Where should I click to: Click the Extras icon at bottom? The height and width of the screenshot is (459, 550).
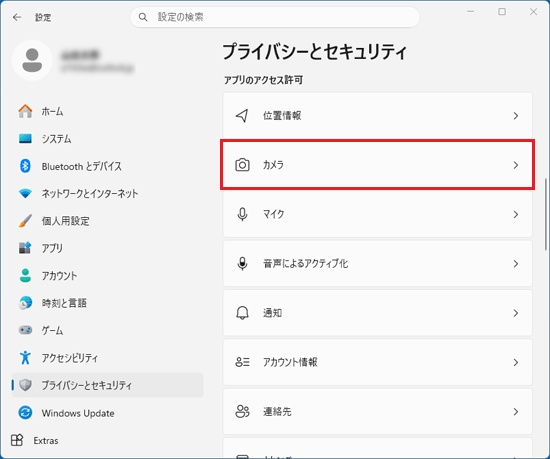[x=17, y=440]
